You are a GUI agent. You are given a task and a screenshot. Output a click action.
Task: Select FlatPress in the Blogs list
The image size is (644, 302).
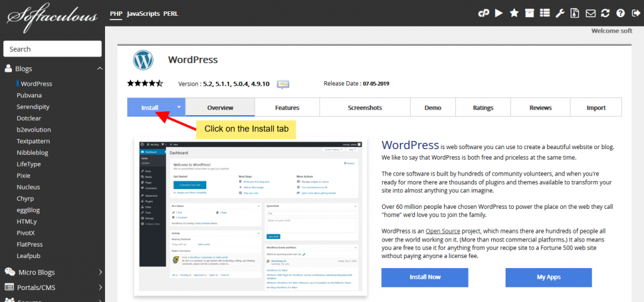coord(30,245)
